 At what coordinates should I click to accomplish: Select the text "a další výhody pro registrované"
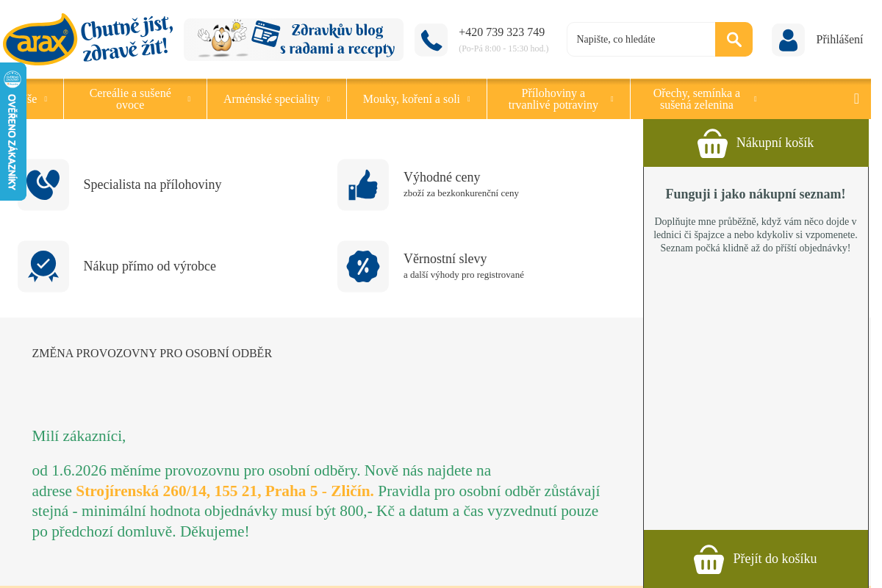464,275
